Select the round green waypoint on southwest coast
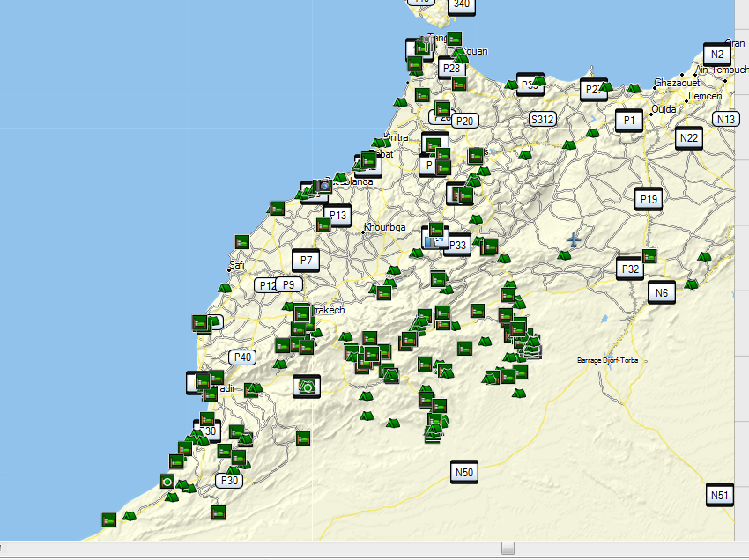This screenshot has width=749, height=560. [167, 482]
